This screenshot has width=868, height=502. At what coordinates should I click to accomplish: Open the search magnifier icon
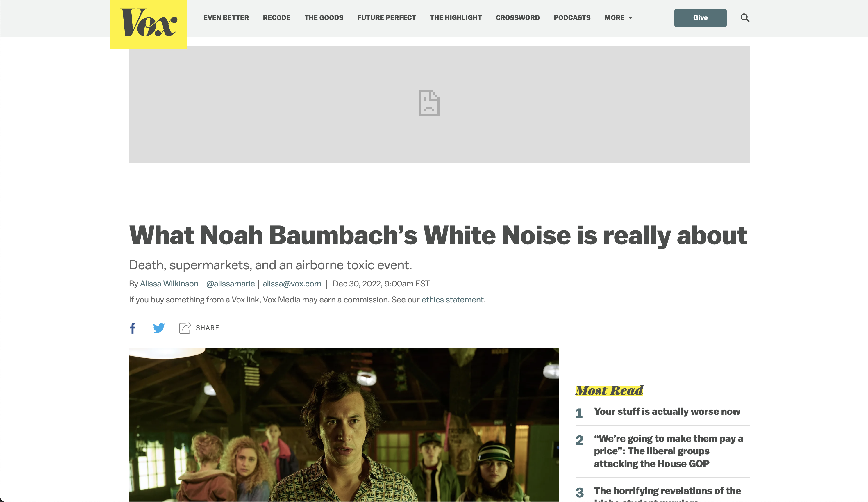click(745, 18)
